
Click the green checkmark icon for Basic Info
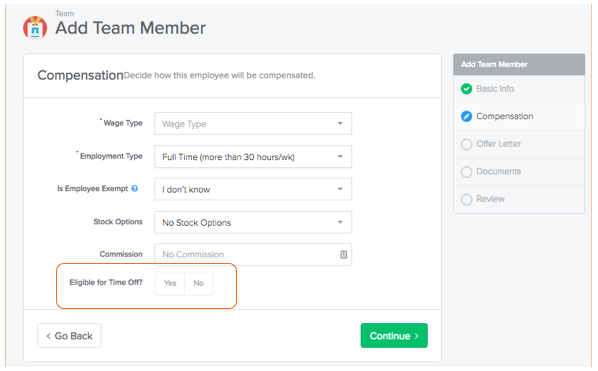click(x=466, y=89)
